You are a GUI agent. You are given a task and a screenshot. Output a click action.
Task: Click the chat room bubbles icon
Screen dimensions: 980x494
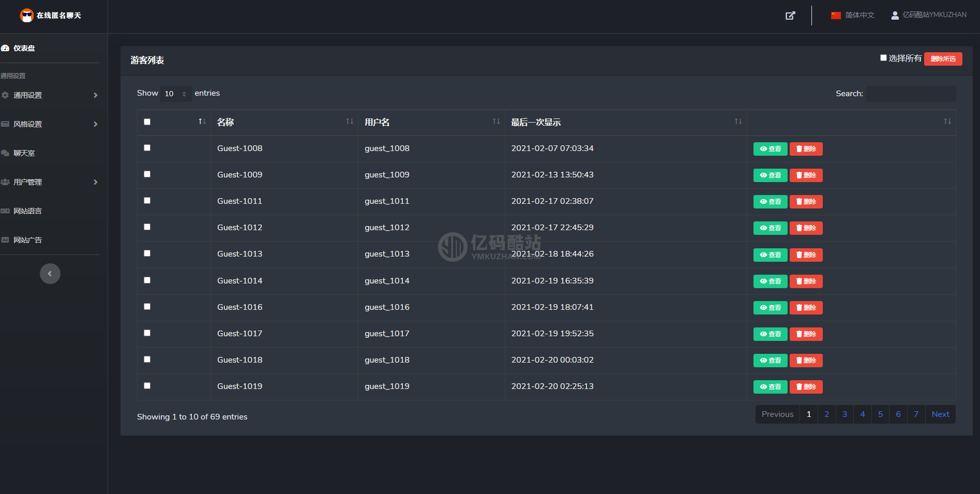click(5, 153)
